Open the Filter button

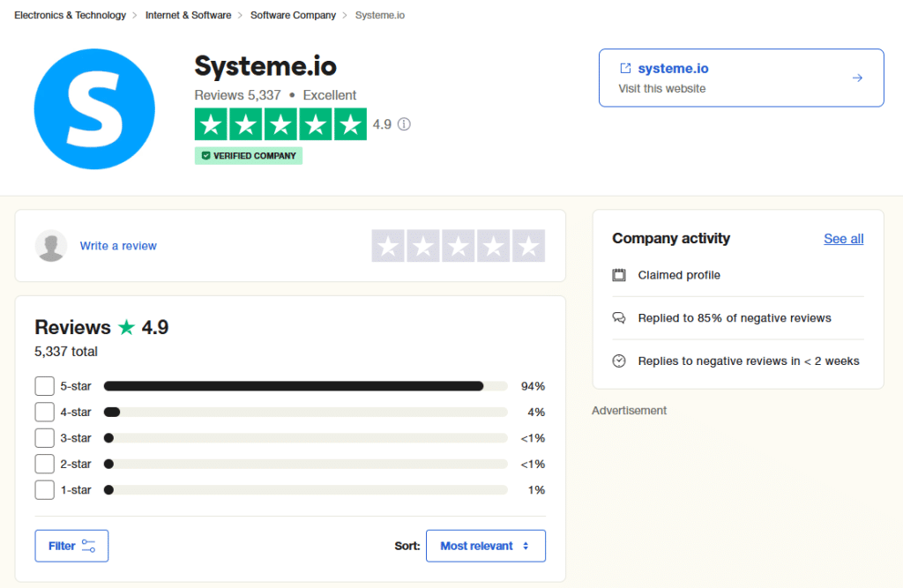(71, 546)
